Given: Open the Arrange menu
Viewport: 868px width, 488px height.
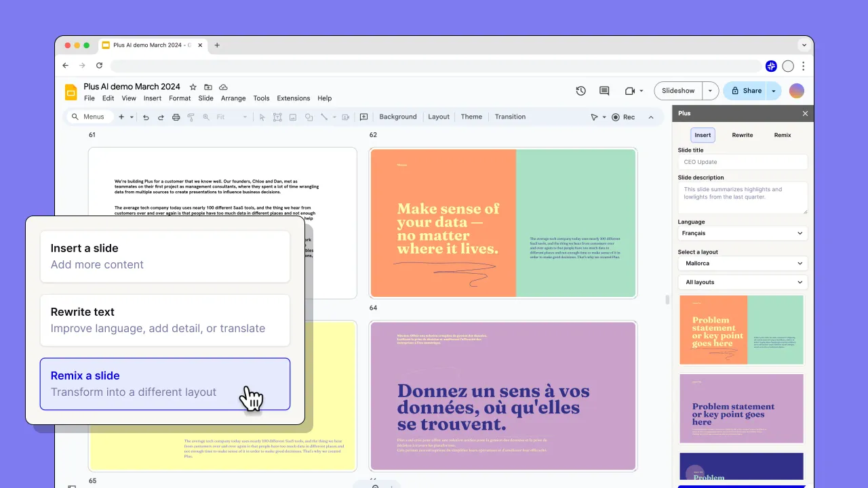Looking at the screenshot, I should pos(233,98).
